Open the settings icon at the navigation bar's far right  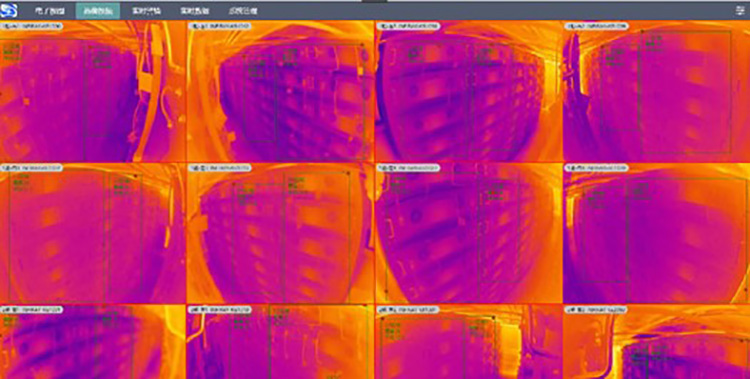[741, 11]
